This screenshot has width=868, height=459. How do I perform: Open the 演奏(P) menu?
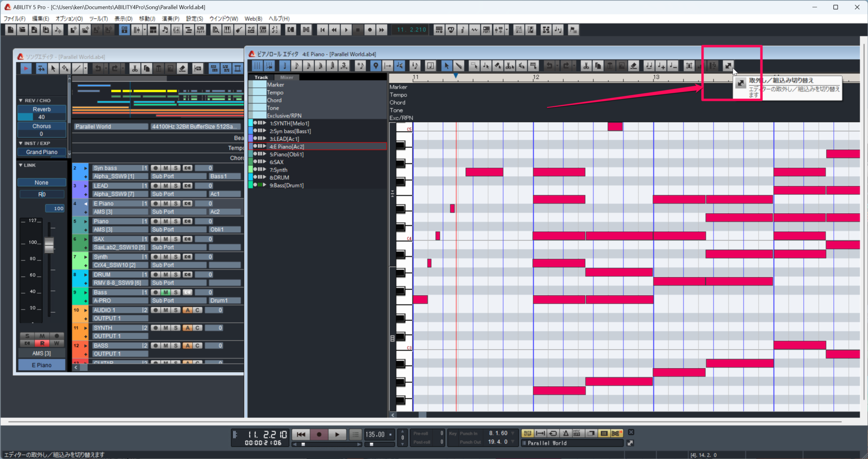[170, 19]
